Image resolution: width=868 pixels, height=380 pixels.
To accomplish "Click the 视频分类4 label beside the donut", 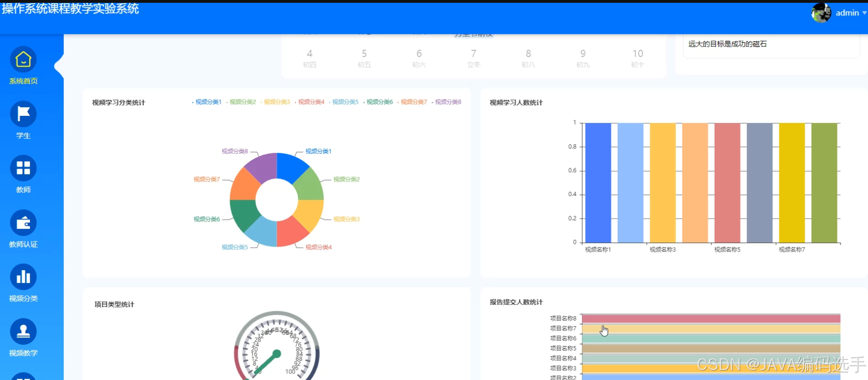I will (x=319, y=247).
